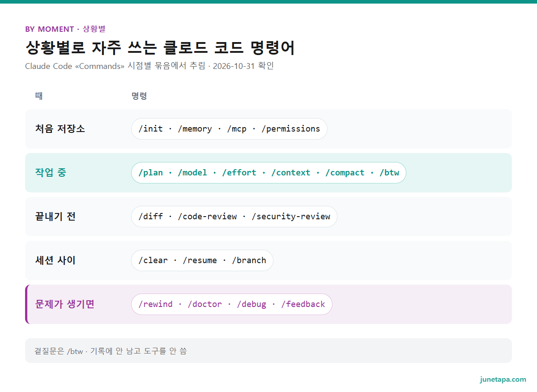This screenshot has height=392, width=537.
Task: Click the subtitle with date 2026-10-31 확인
Action: 149,66
